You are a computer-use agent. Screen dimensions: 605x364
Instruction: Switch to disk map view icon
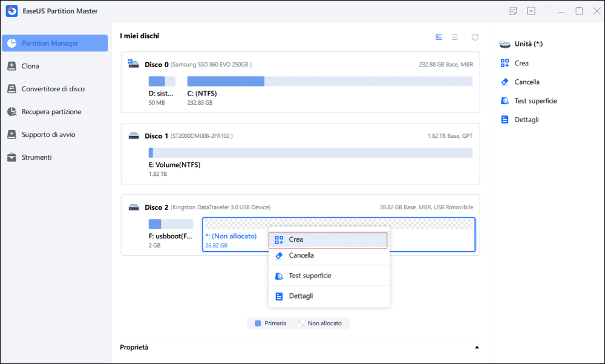pos(439,37)
